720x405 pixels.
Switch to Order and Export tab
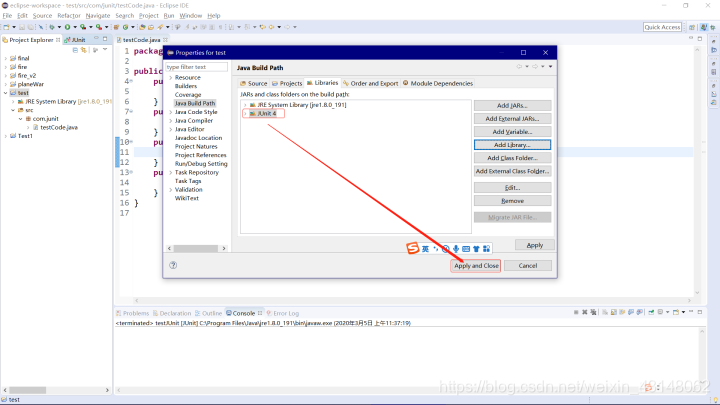point(371,83)
